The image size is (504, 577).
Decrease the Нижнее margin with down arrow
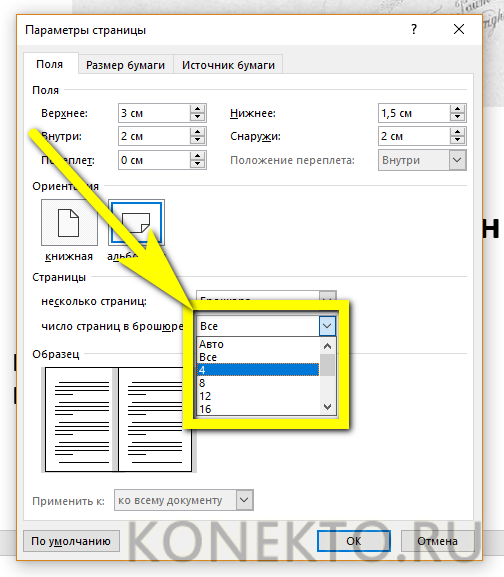point(457,117)
